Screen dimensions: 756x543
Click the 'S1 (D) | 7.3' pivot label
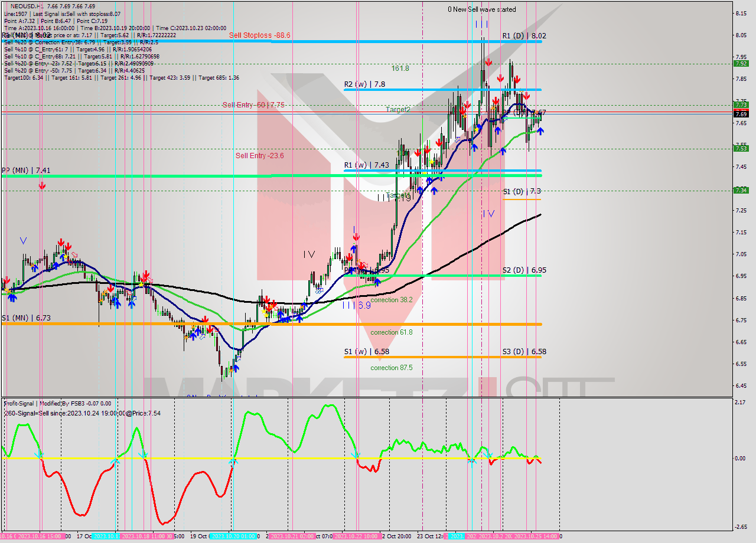522,191
